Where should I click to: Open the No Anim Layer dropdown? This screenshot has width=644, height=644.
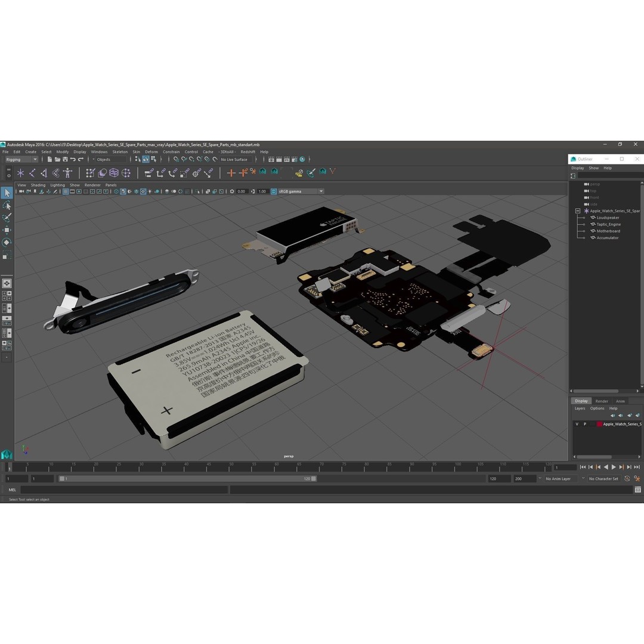pyautogui.click(x=560, y=478)
